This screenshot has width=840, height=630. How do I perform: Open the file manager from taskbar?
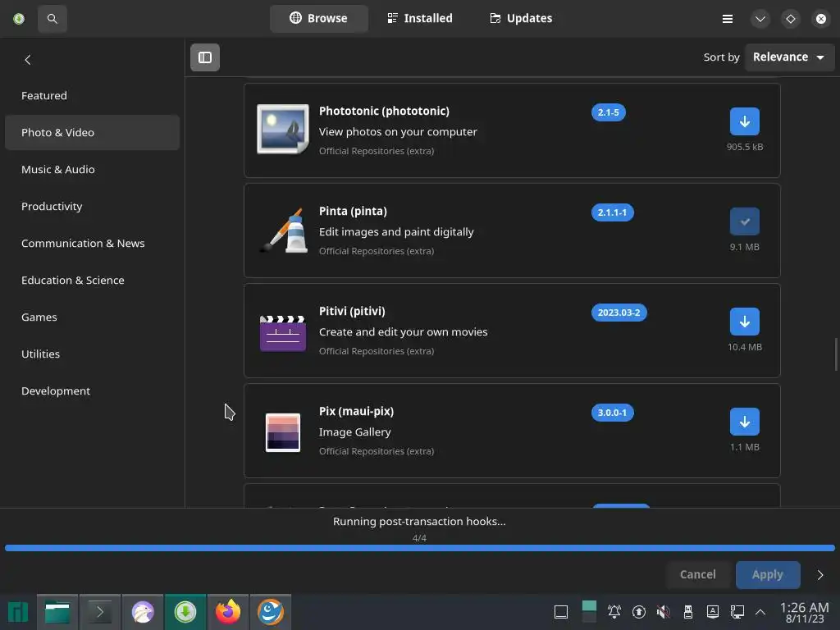pyautogui.click(x=57, y=612)
